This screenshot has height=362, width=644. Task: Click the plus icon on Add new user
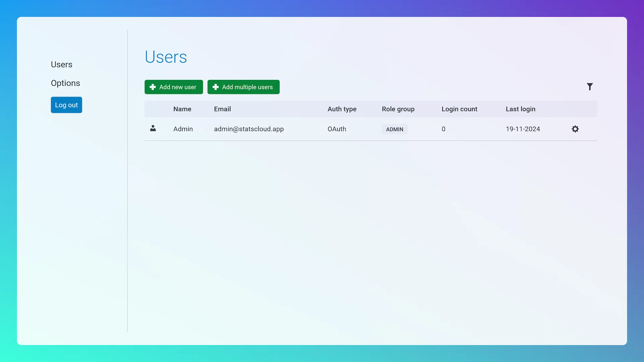click(153, 87)
